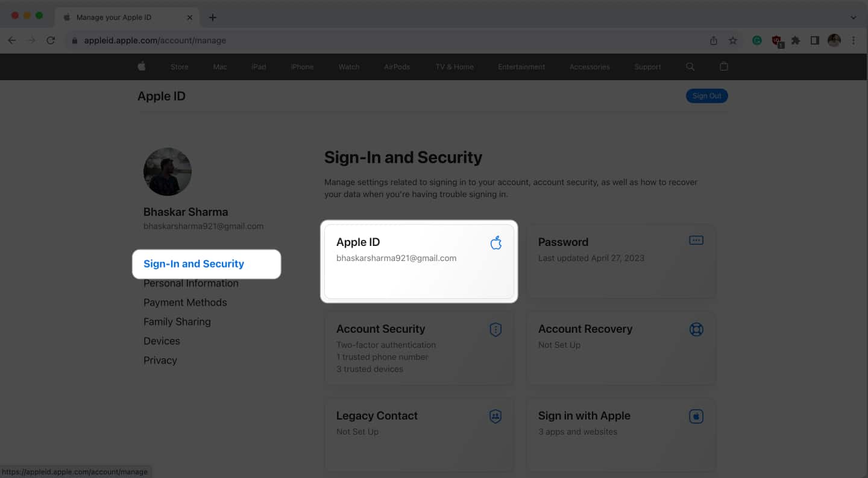868x478 pixels.
Task: Click the address bar URL field
Action: [x=386, y=40]
